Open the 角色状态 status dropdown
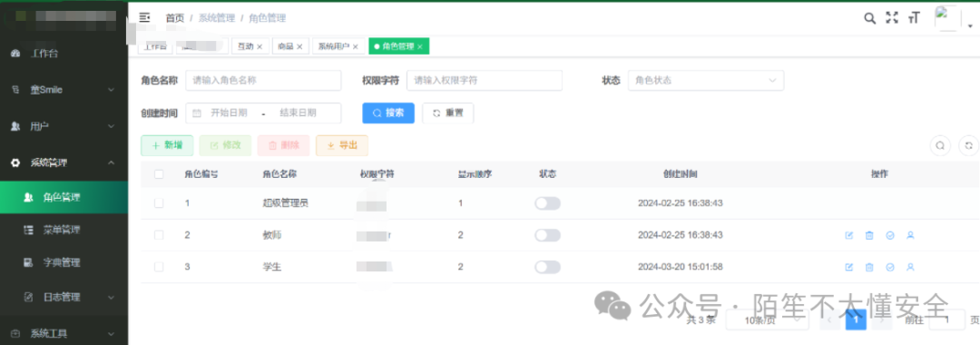Image resolution: width=980 pixels, height=345 pixels. click(x=706, y=80)
